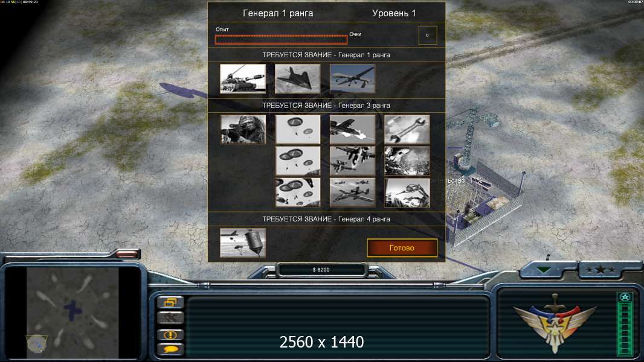This screenshot has height=362, width=644.
Task: Click the Опыт experience progress bar
Action: (x=281, y=39)
